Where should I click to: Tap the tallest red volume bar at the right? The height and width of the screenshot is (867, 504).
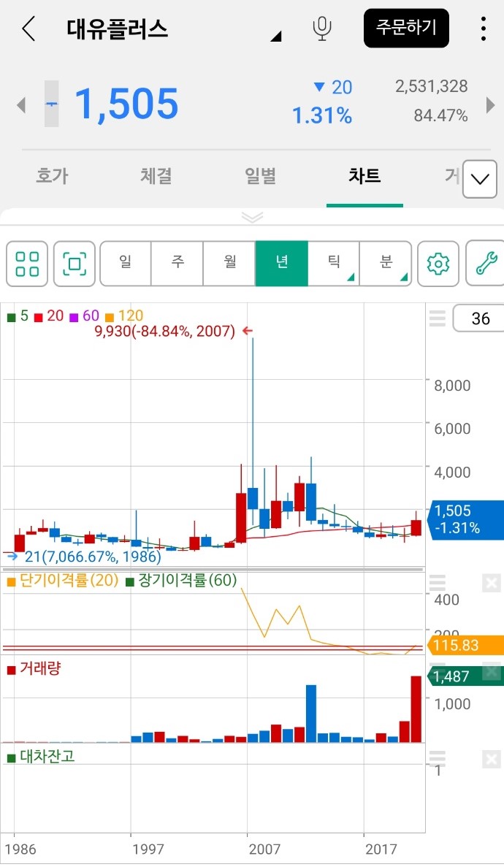click(x=416, y=709)
